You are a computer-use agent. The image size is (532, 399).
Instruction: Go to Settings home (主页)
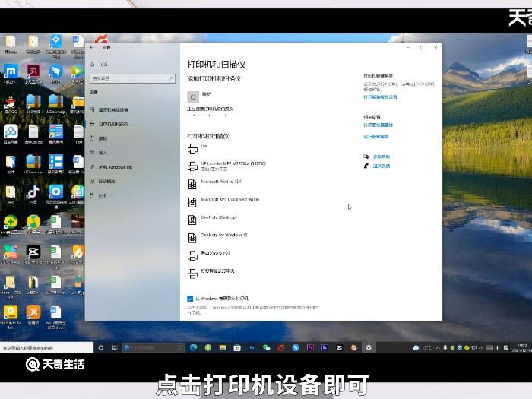coord(99,64)
